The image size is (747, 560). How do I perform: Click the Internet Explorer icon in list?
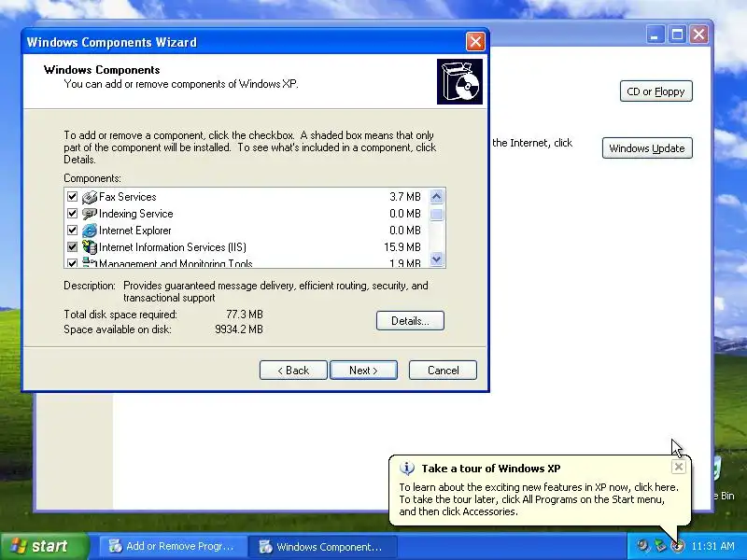pos(89,231)
